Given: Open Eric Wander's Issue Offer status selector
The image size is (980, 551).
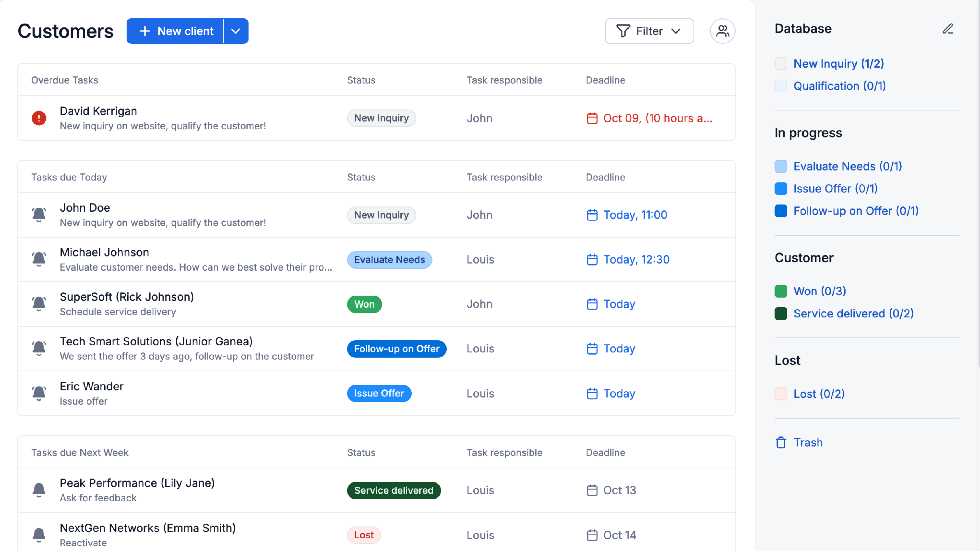Looking at the screenshot, I should tap(379, 393).
